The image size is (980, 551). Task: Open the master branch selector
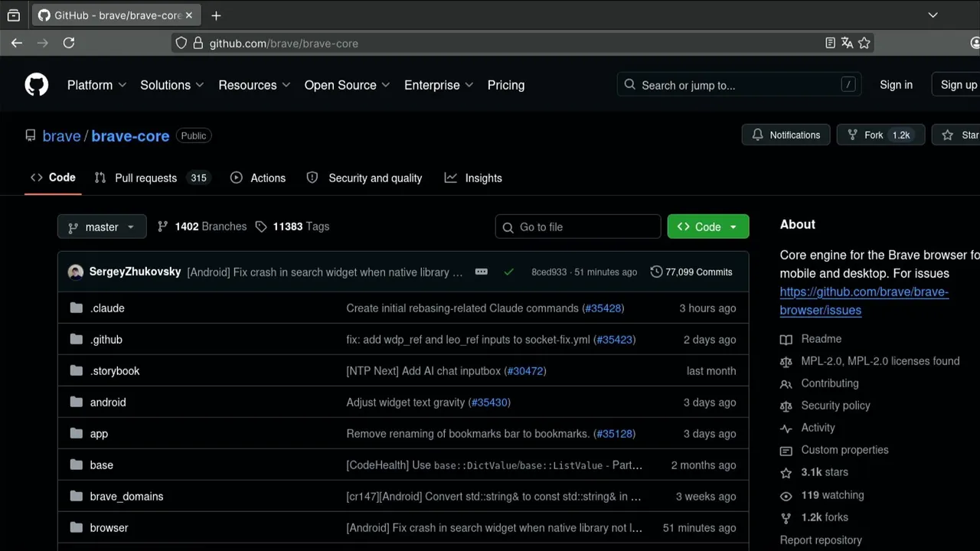click(x=102, y=227)
